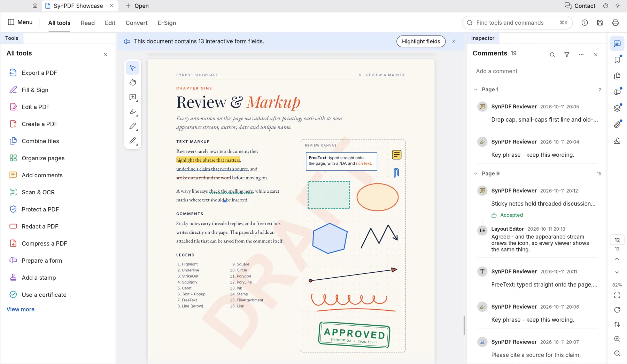The image size is (627, 364).
Task: Select the hand pan tool
Action: click(x=133, y=83)
